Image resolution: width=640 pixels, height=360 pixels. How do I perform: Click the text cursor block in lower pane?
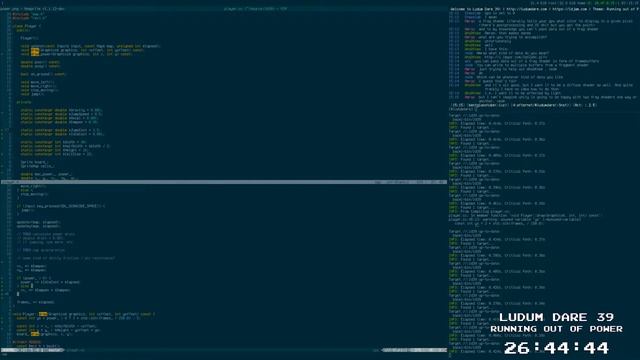coord(18,294)
